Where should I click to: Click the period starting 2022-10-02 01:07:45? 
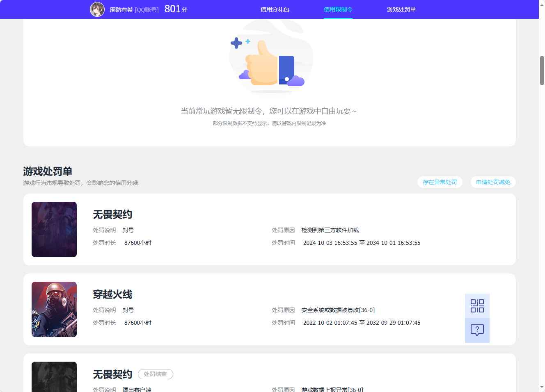[x=362, y=323]
